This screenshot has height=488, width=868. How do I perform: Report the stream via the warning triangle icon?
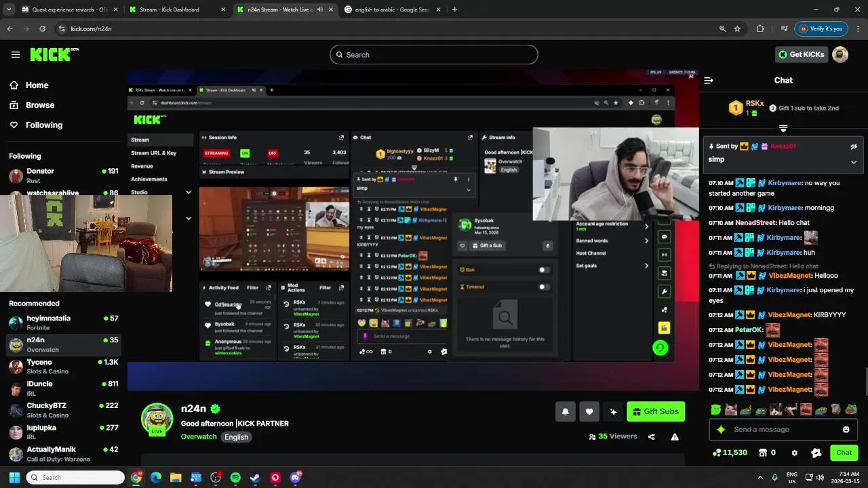(675, 436)
